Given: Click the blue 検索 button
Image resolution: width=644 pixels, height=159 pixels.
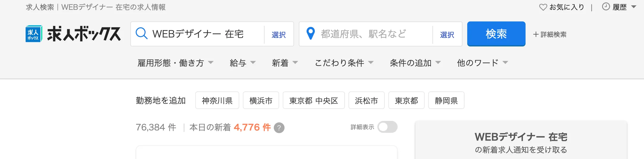Looking at the screenshot, I should tap(496, 34).
